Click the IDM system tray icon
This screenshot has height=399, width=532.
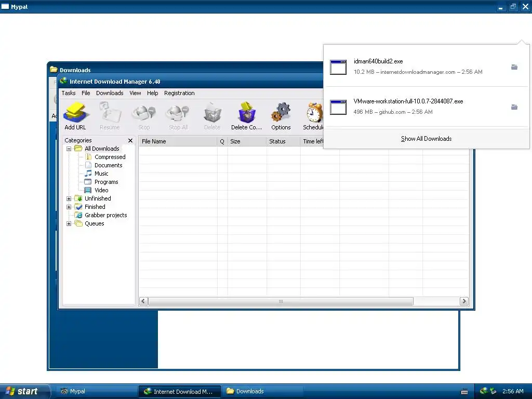point(484,391)
